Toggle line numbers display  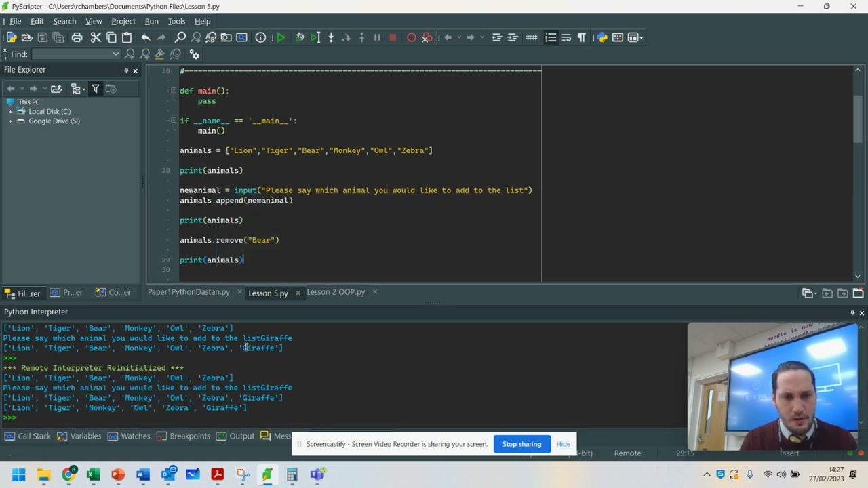[551, 37]
